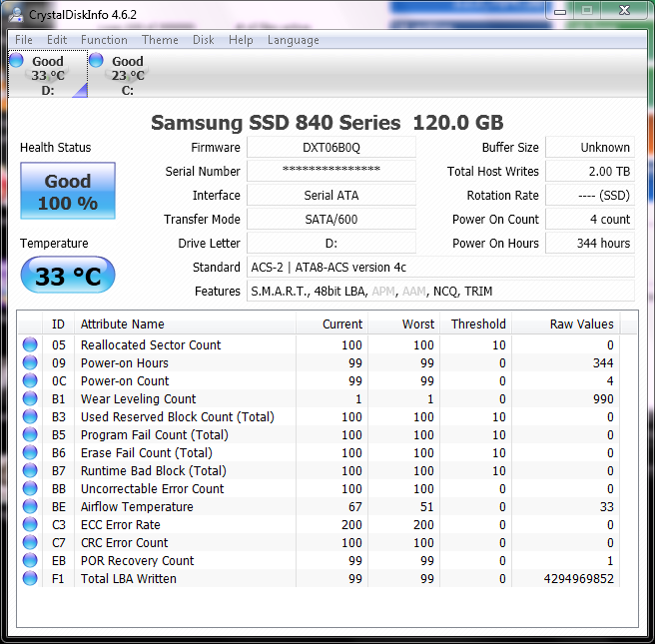Maximize the CrystalDiskInfo window

coord(587,10)
